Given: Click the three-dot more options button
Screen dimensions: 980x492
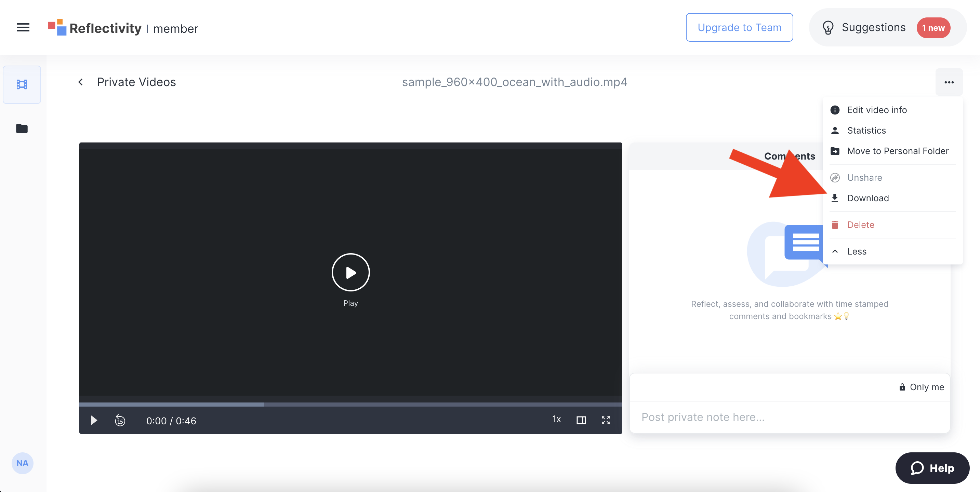Looking at the screenshot, I should tap(949, 82).
